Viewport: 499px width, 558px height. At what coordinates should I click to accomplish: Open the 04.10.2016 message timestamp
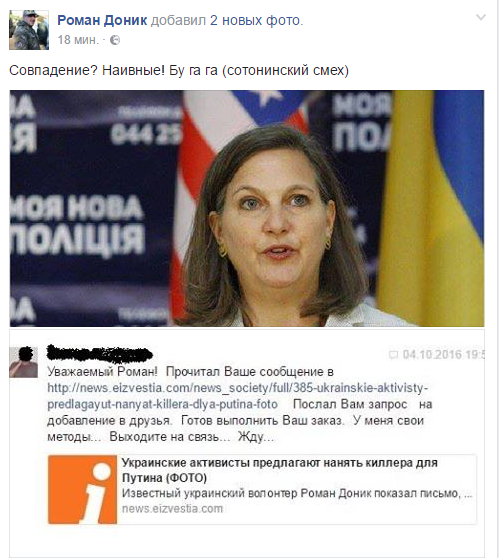tap(443, 354)
